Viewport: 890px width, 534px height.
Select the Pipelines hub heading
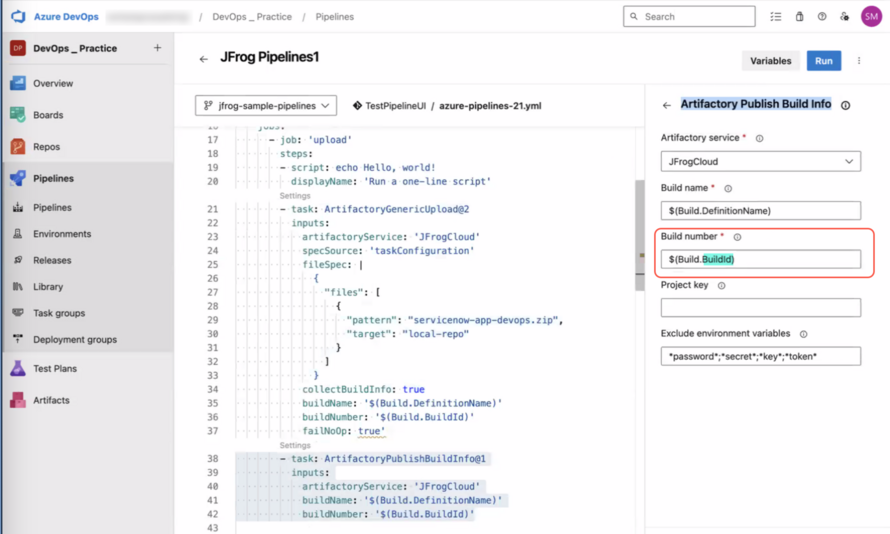click(x=53, y=178)
